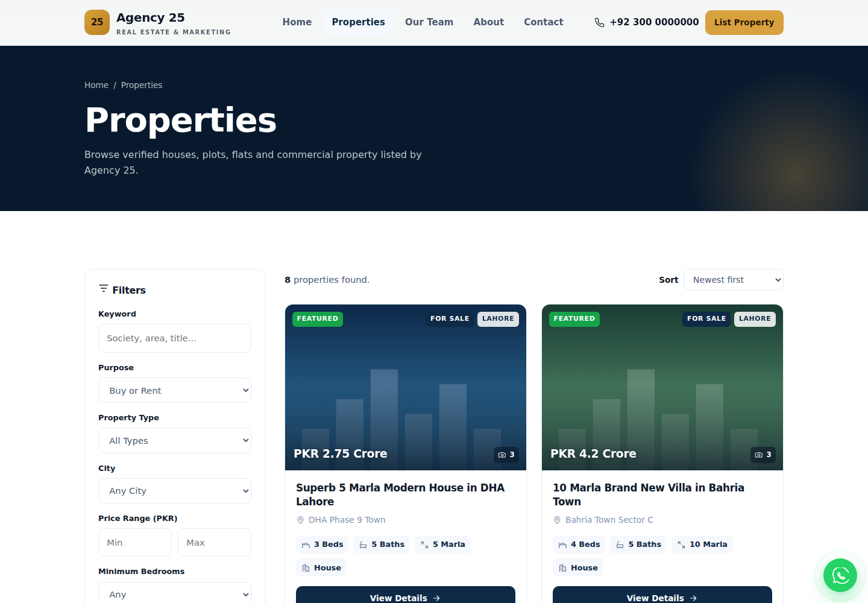This screenshot has height=603, width=868.
Task: Select the Properties nav item
Action: pos(358,22)
